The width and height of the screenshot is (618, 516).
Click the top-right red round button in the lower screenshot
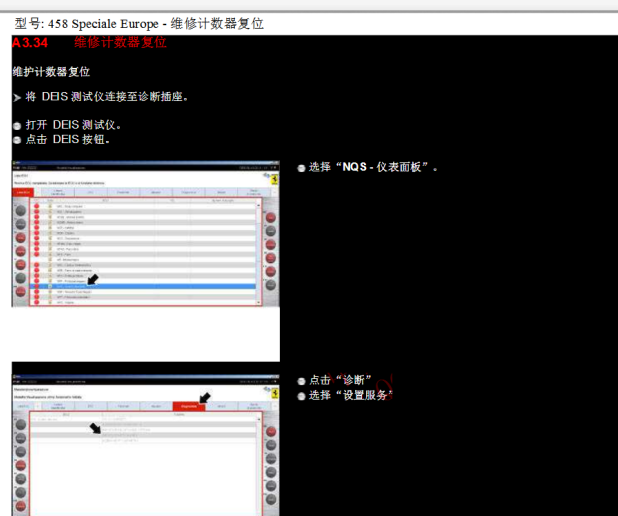(271, 432)
